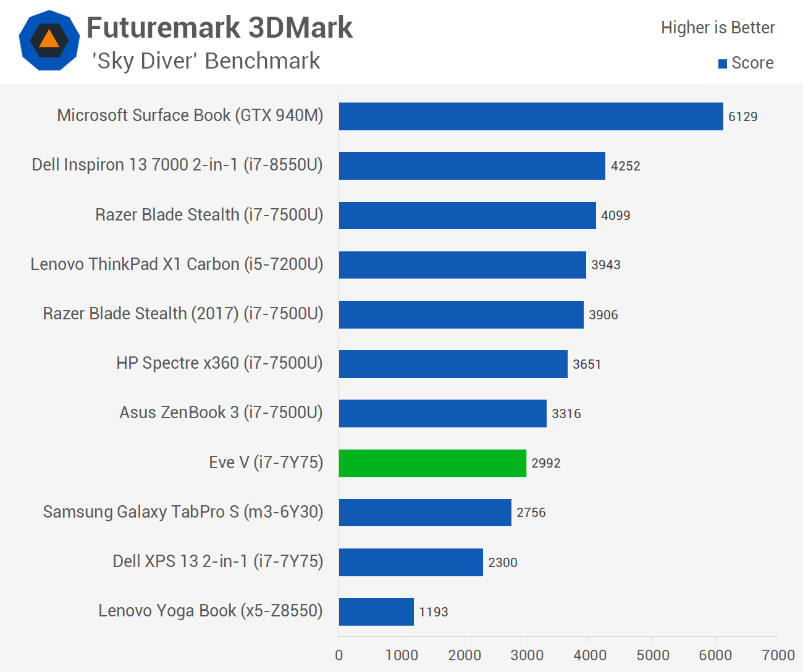Click the score value 3651
The width and height of the screenshot is (803, 672).
pos(587,364)
